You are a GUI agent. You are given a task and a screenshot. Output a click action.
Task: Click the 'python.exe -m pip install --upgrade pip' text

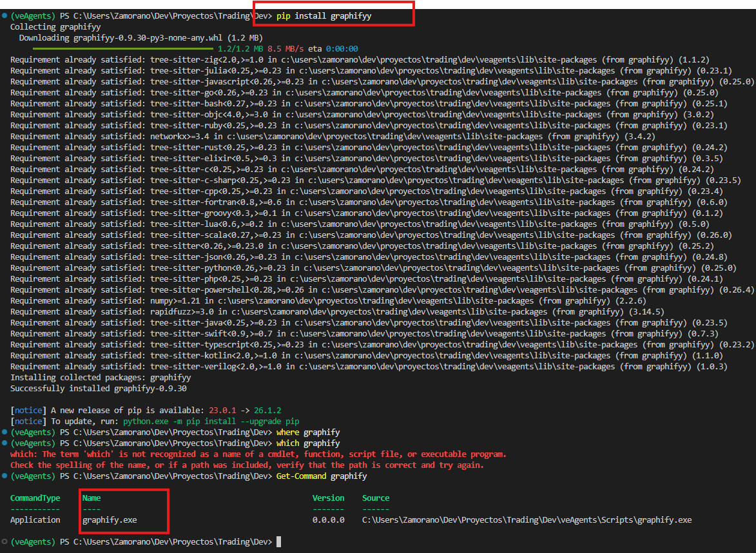pos(211,422)
